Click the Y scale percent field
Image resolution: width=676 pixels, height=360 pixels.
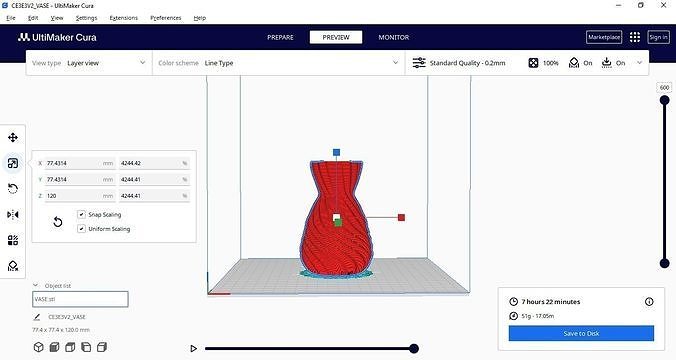pos(154,179)
